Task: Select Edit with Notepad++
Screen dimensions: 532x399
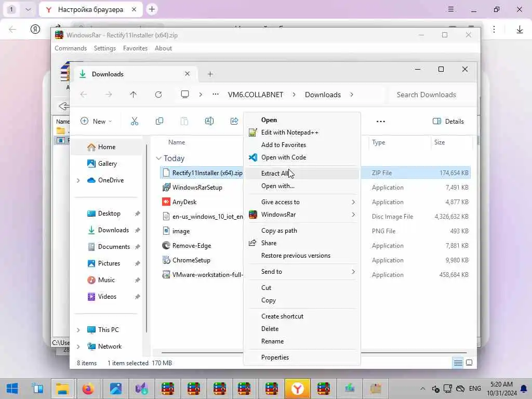Action: coord(302,132)
